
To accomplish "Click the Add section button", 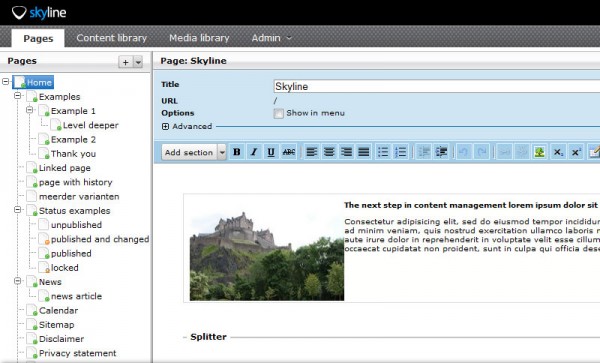I will click(189, 152).
